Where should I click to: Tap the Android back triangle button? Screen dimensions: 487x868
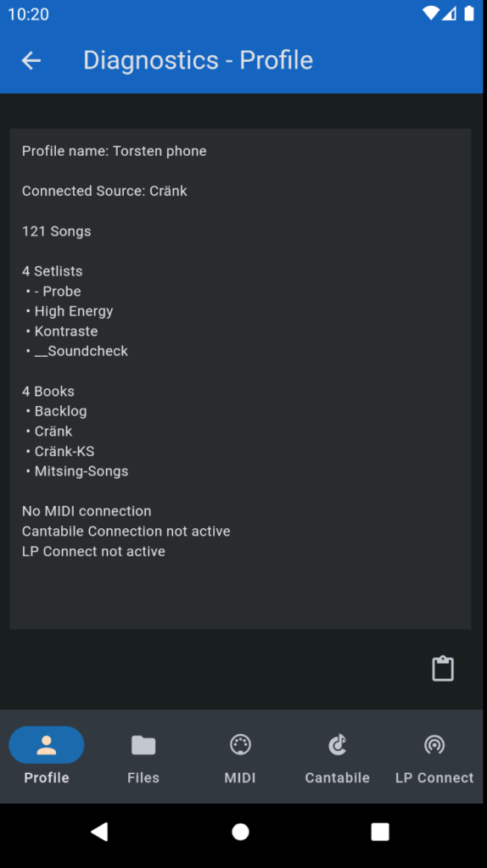(100, 832)
